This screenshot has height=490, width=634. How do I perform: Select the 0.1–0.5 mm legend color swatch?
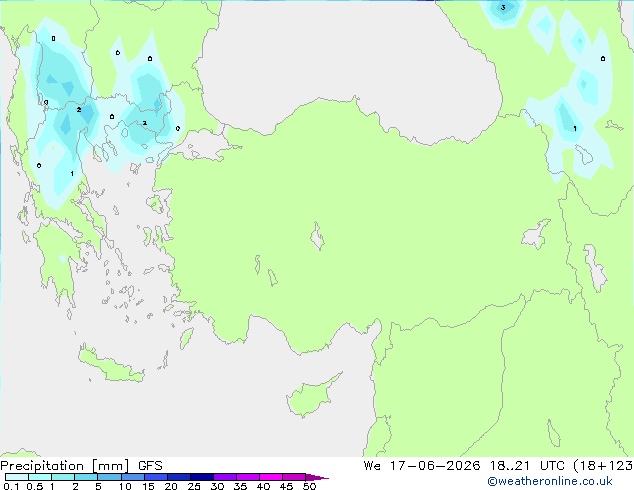[x=17, y=477]
